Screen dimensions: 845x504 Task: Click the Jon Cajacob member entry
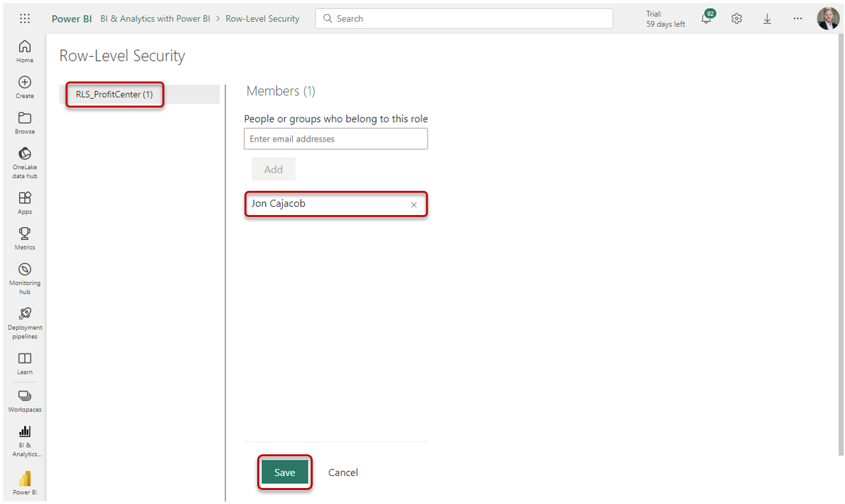click(336, 204)
